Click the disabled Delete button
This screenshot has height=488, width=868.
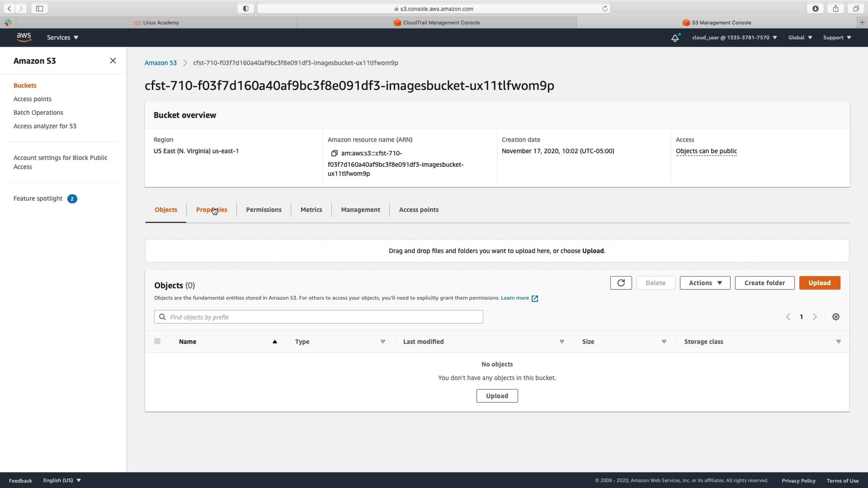(x=655, y=283)
